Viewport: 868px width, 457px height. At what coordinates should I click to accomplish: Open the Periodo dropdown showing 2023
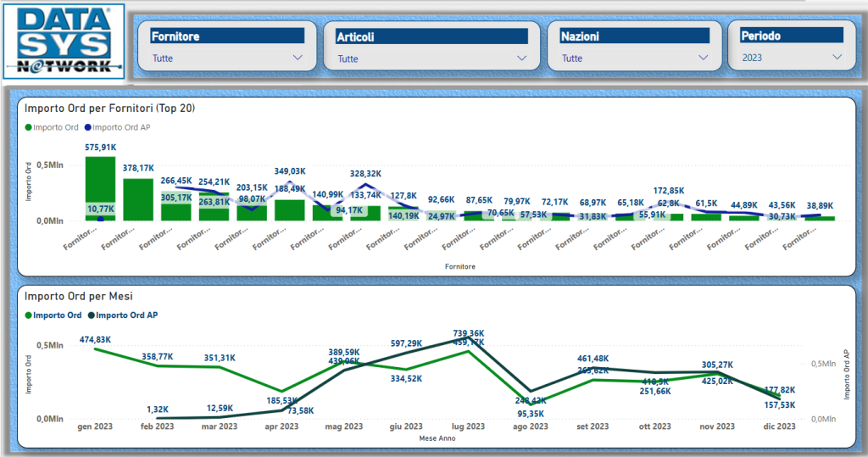(x=837, y=58)
